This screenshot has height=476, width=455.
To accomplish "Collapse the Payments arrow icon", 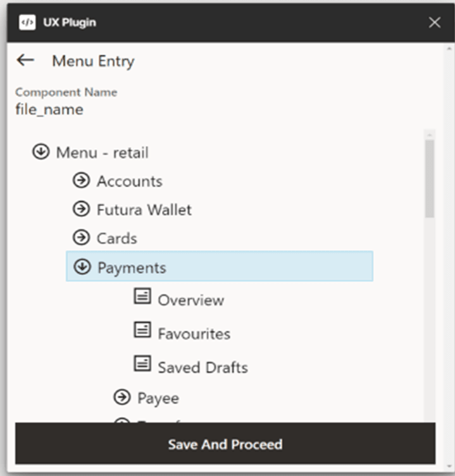I will (82, 267).
